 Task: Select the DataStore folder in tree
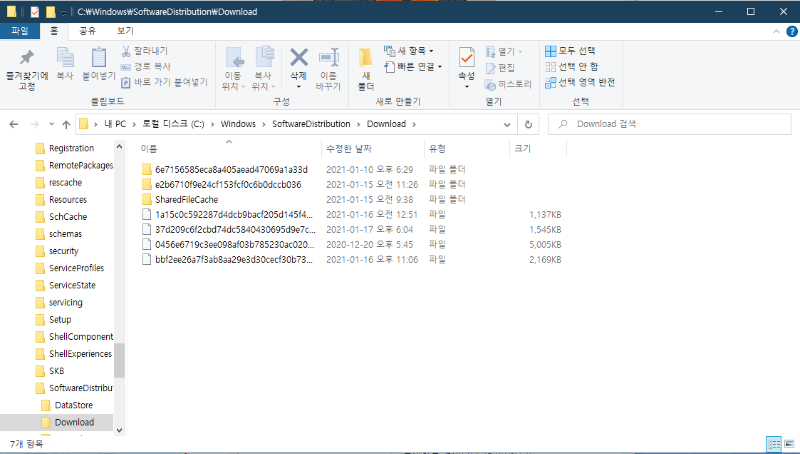[73, 405]
